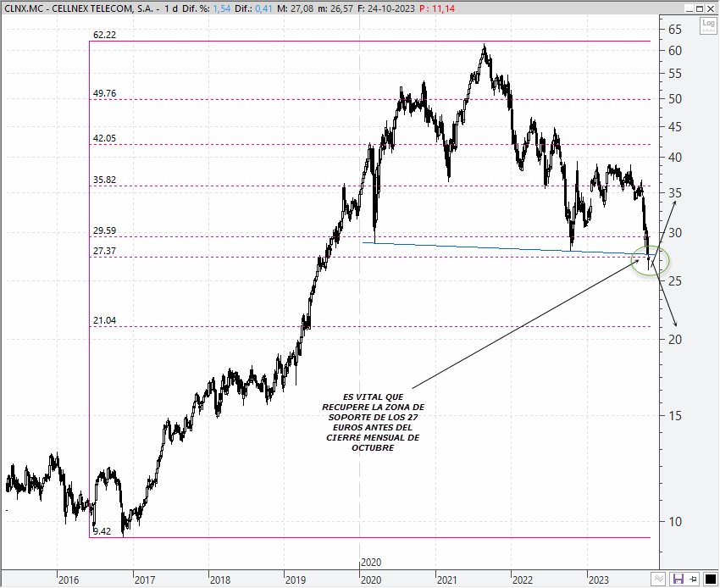Click the 40 price axis label

(x=675, y=157)
